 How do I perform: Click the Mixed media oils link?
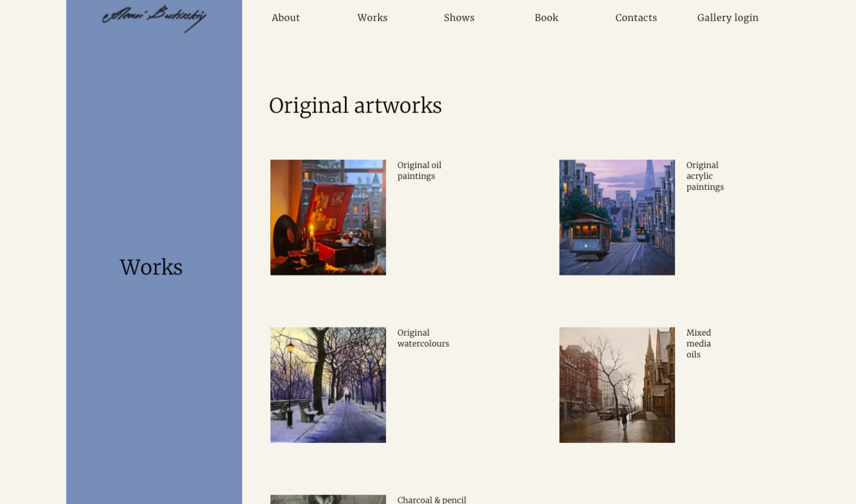click(699, 343)
